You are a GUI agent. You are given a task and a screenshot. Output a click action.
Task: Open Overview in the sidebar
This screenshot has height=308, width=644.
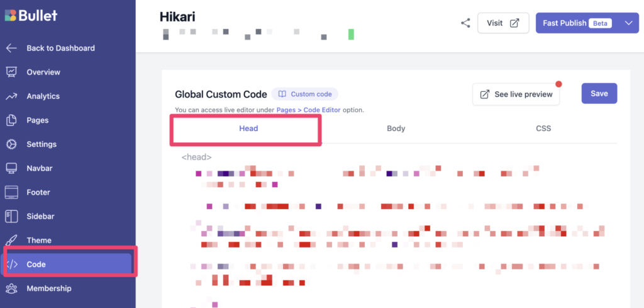pos(43,72)
